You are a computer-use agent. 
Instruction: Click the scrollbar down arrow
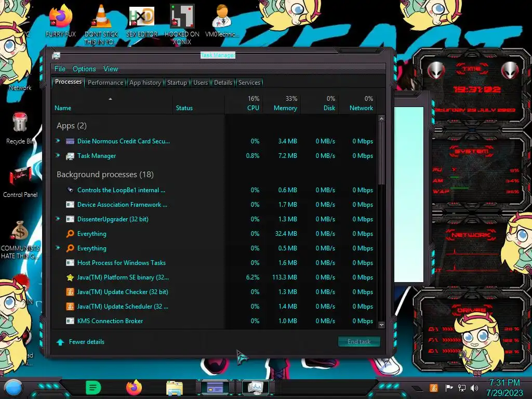[381, 325]
